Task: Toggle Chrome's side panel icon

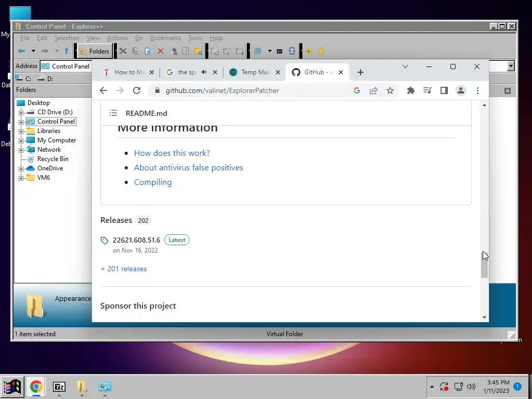Action: pos(444,90)
